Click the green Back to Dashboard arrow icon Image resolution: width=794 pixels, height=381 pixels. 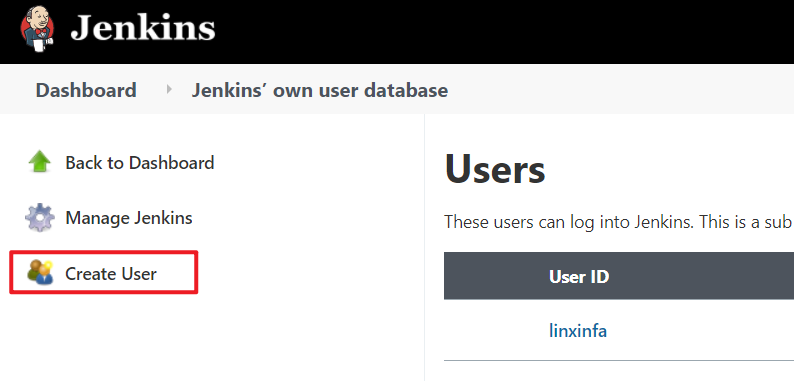(x=39, y=163)
